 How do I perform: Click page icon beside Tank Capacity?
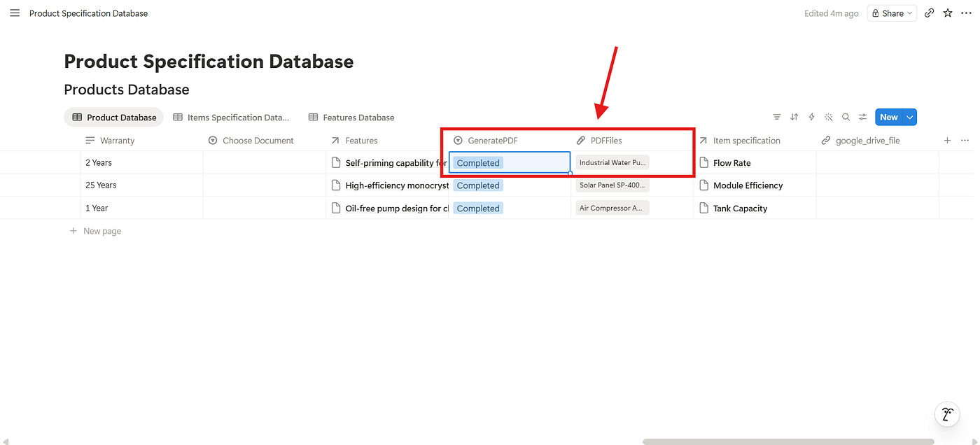tap(703, 208)
